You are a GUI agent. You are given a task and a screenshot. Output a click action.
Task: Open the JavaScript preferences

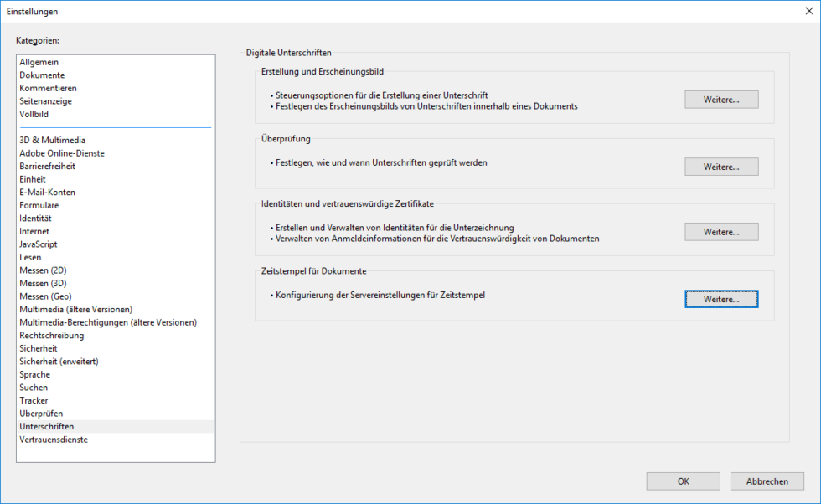pos(39,244)
